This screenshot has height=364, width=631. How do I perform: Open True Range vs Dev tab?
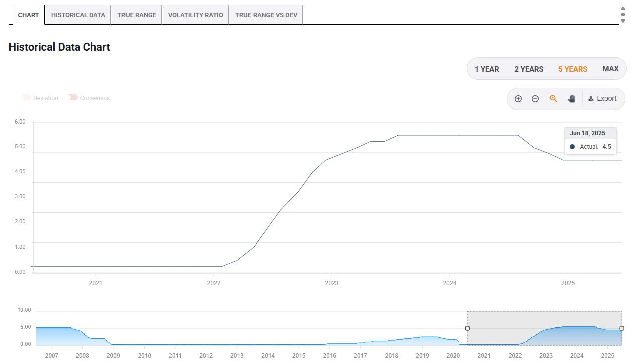(x=266, y=15)
